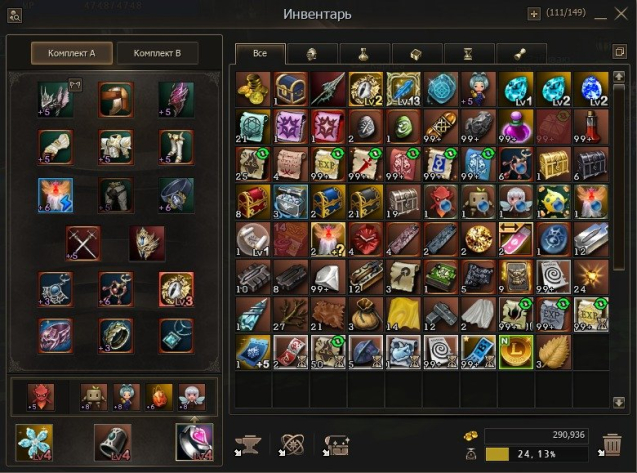Open the helmet equipment tab
Image resolution: width=637 pixels, height=473 pixels.
[x=312, y=54]
